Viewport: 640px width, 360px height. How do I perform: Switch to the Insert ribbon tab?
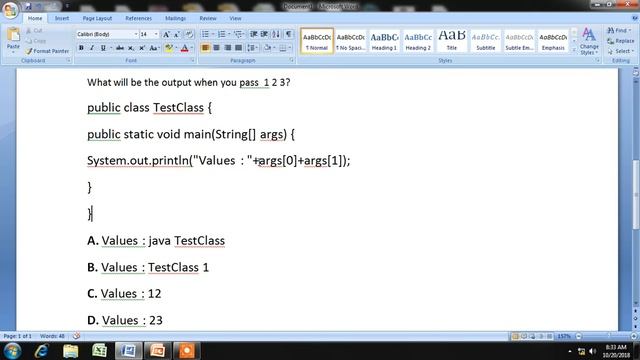pyautogui.click(x=62, y=18)
